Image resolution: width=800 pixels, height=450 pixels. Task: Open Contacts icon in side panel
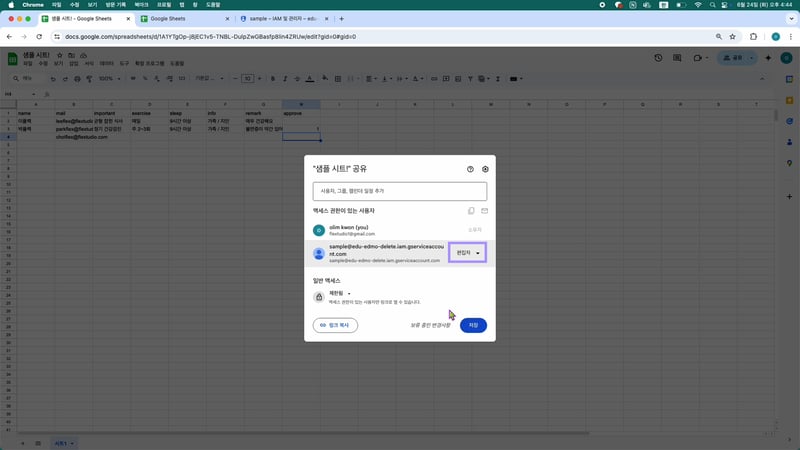(x=789, y=142)
